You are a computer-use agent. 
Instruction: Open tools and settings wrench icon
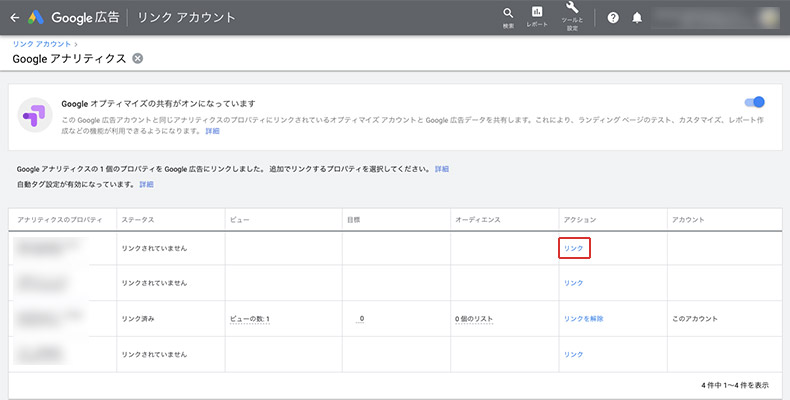click(572, 8)
